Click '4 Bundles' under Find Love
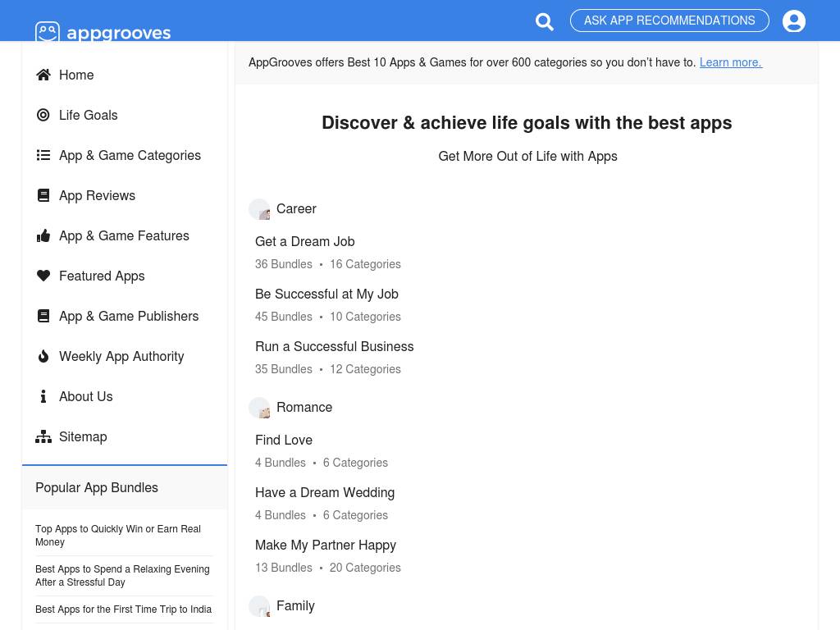This screenshot has width=840, height=630. 281,463
